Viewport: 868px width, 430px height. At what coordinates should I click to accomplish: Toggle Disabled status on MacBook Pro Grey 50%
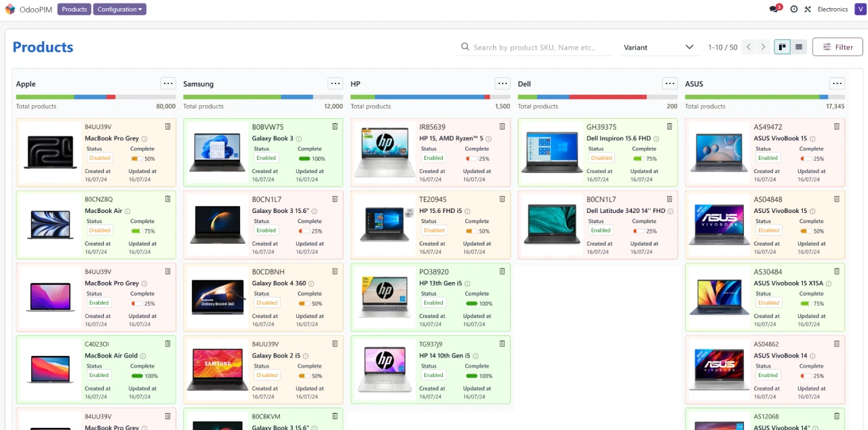pyautogui.click(x=99, y=158)
